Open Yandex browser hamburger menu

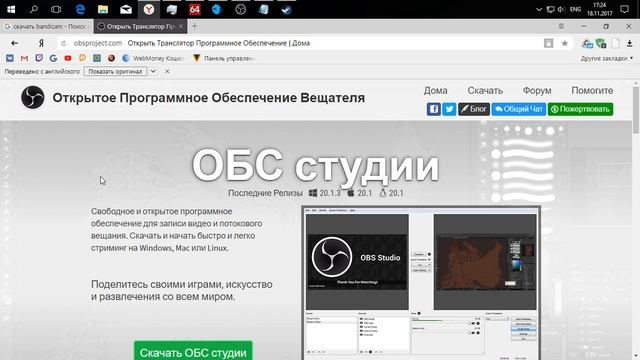[561, 26]
